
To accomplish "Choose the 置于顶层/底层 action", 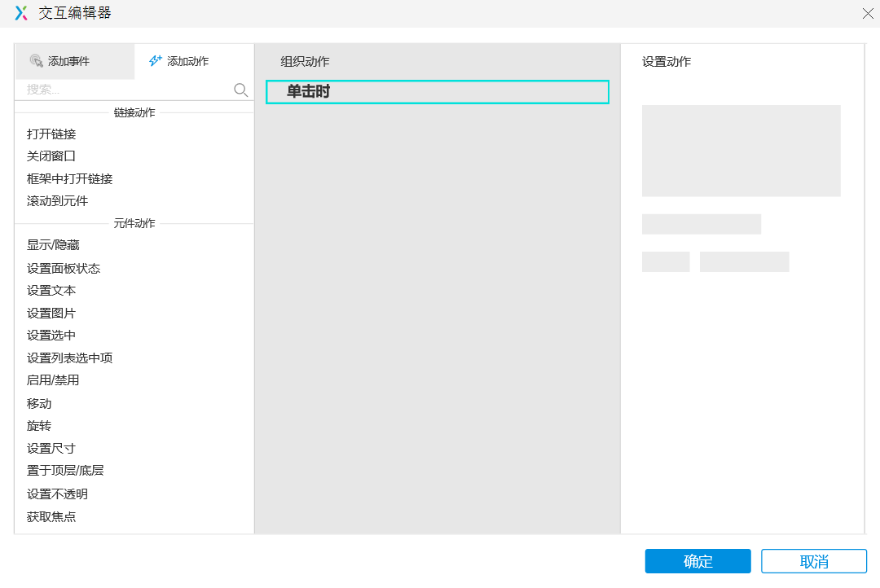I will [65, 471].
